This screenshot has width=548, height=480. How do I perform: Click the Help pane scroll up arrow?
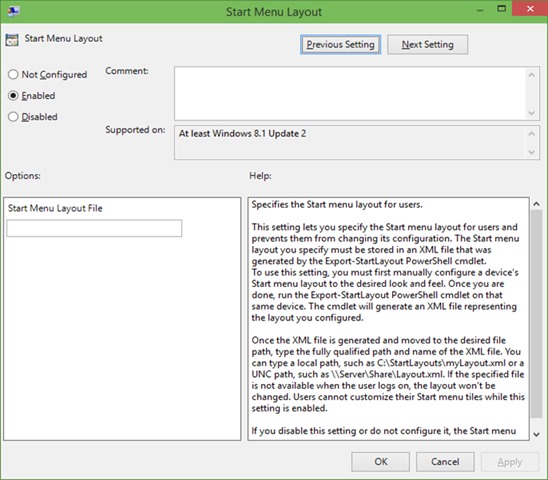click(536, 204)
